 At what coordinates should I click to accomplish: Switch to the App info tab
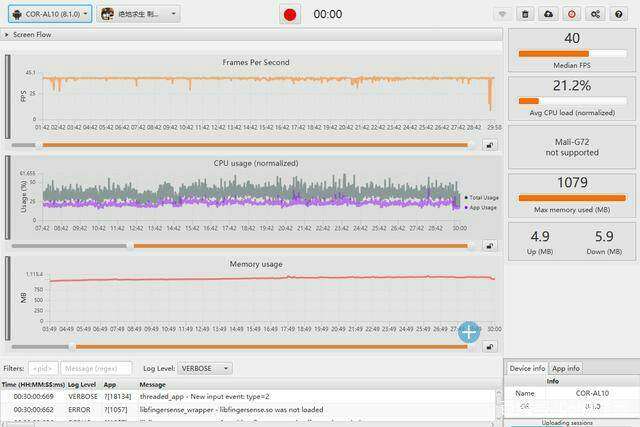pos(566,368)
